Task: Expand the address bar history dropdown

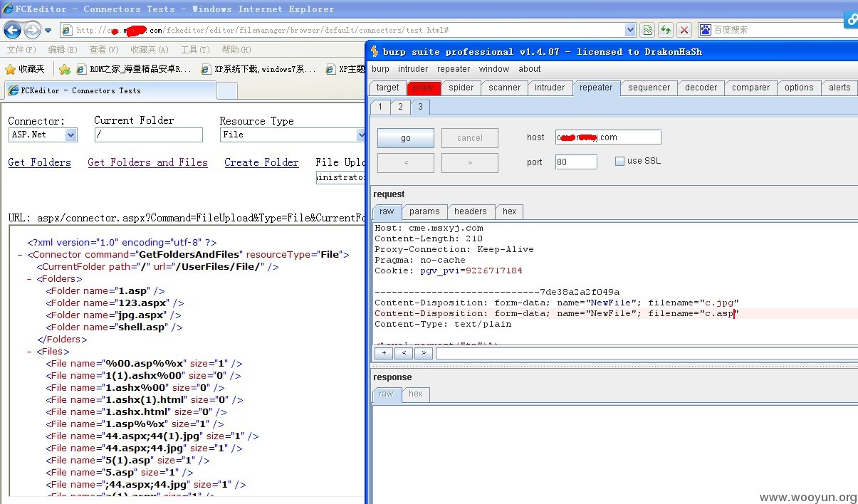Action: (630, 30)
